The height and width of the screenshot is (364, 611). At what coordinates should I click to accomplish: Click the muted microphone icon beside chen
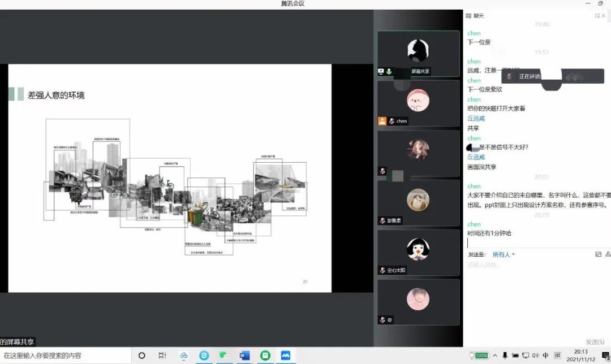point(391,121)
